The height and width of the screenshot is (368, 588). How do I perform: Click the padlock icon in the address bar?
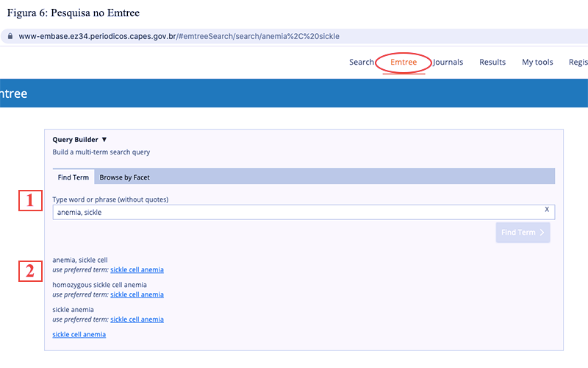[9, 35]
